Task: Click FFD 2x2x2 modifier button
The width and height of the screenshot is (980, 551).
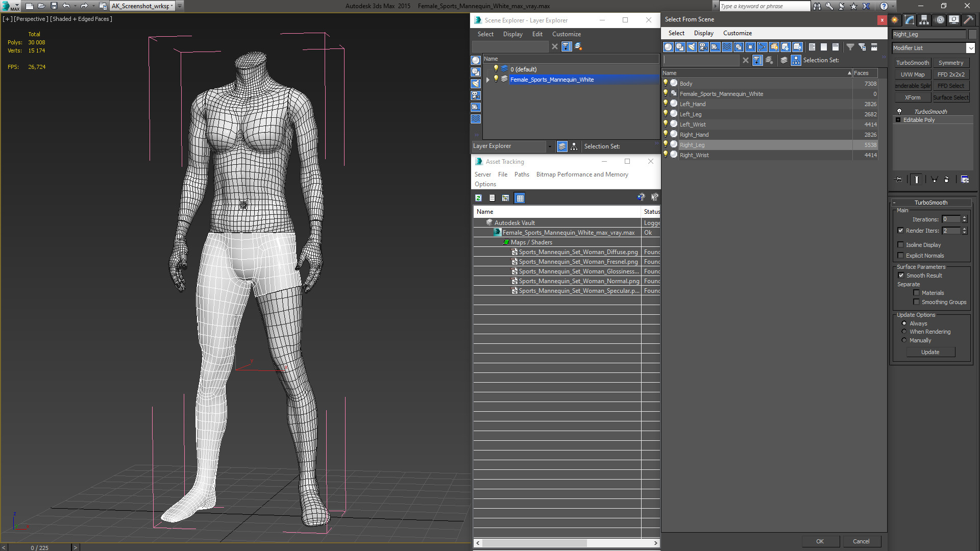Action: [x=951, y=74]
